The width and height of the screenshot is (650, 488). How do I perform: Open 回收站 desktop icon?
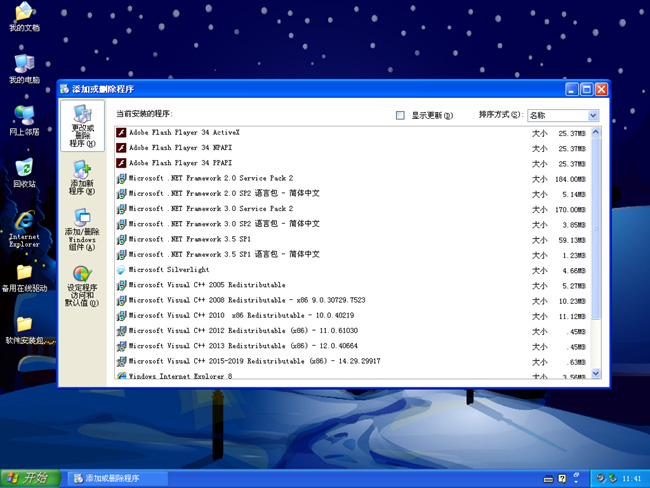point(24,172)
